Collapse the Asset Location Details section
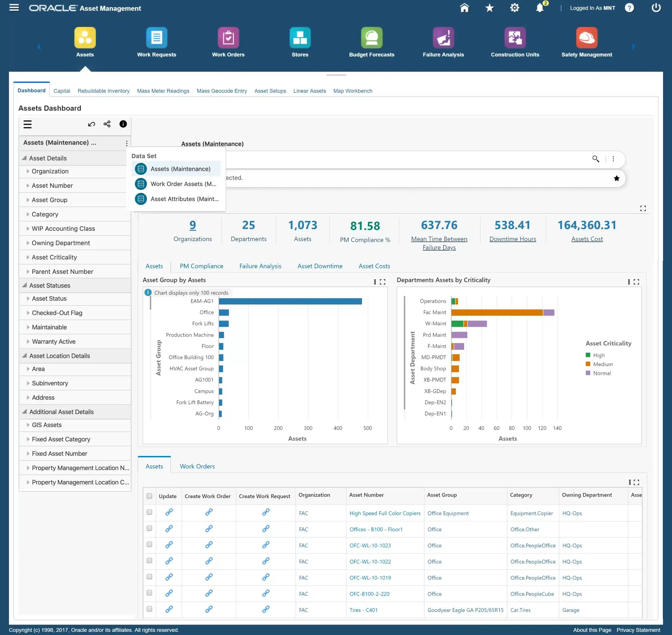This screenshot has width=672, height=635. coord(24,355)
